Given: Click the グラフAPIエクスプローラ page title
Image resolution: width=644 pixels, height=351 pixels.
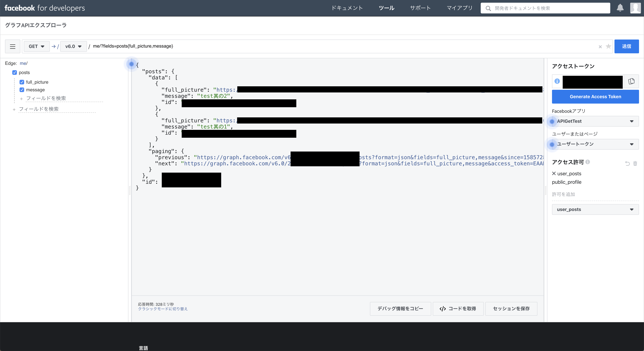Looking at the screenshot, I should pos(36,25).
